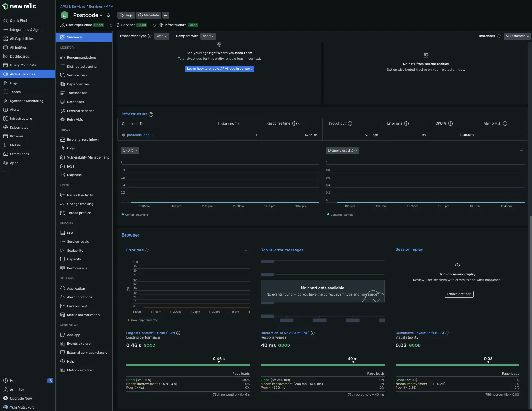This screenshot has height=411, width=532.
Task: Open the Memory used % chart options menu
Action: pos(521,151)
